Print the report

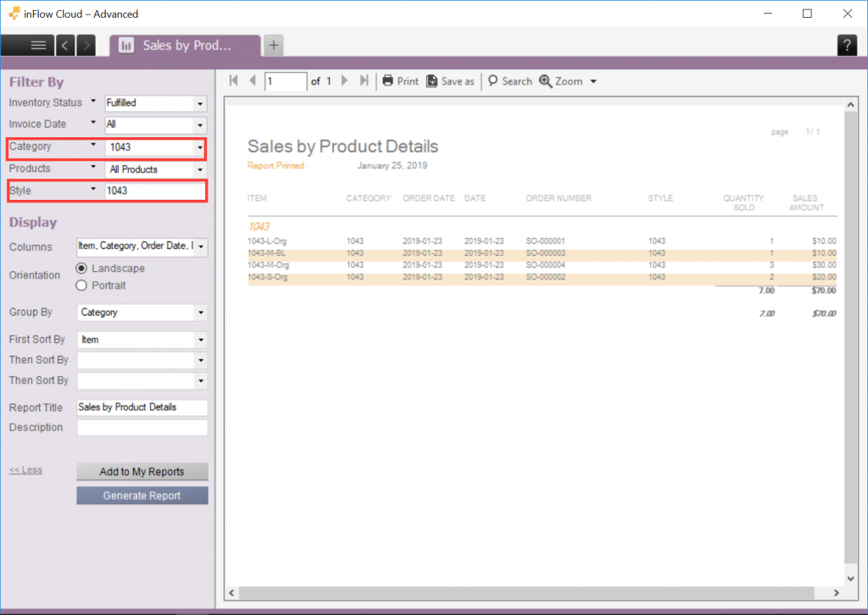click(400, 81)
